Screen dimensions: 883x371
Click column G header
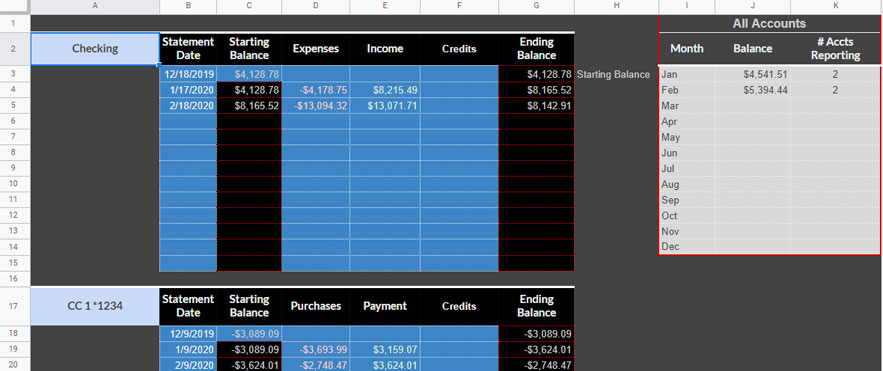click(x=536, y=6)
